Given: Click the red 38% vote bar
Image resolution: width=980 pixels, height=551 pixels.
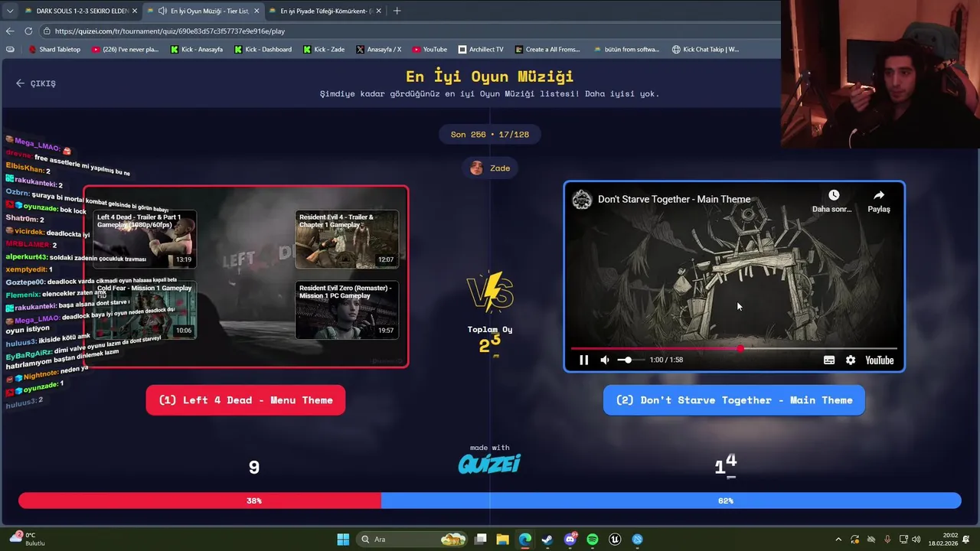Looking at the screenshot, I should (200, 500).
